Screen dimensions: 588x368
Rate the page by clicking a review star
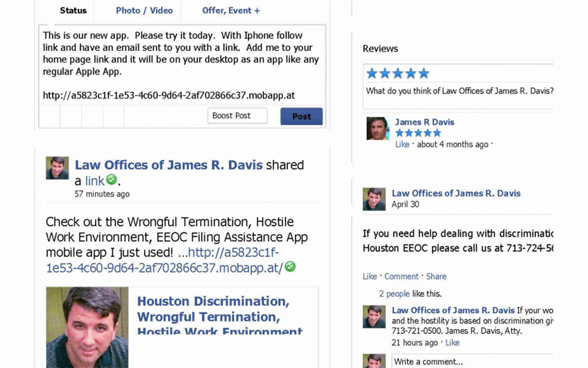(x=397, y=73)
